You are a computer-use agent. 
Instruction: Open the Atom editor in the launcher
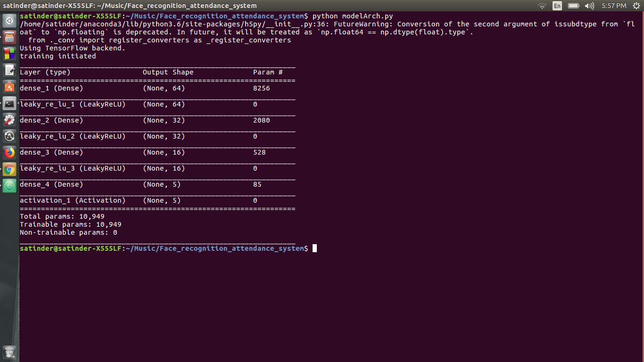pyautogui.click(x=9, y=186)
